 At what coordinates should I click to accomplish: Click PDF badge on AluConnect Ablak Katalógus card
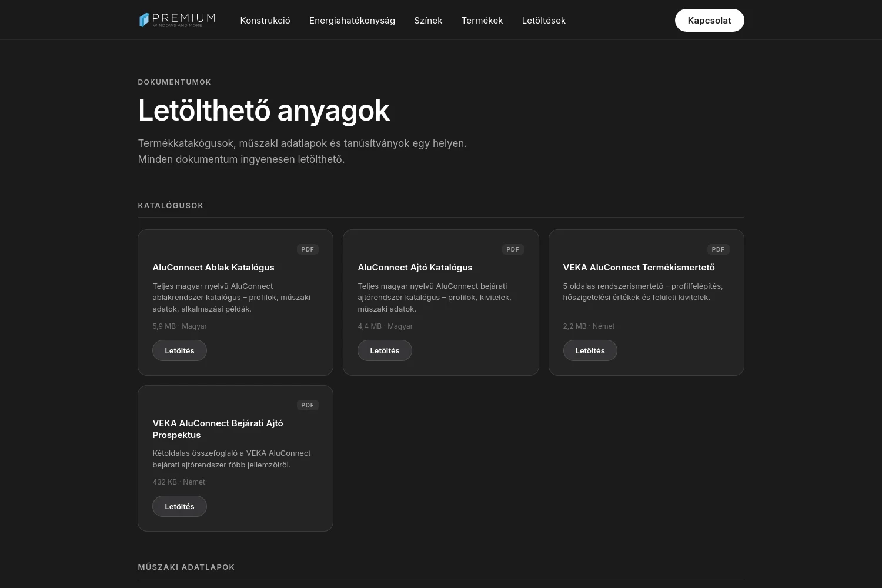308,249
